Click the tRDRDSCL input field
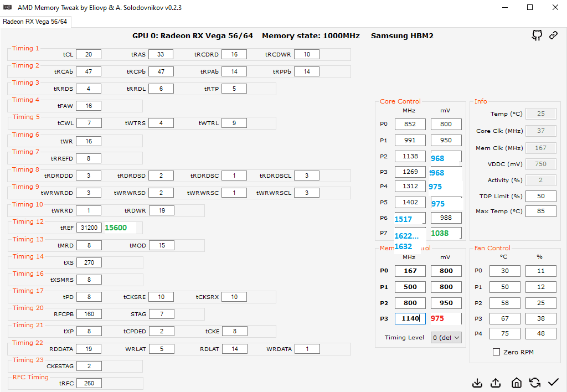567x392 pixels. [x=307, y=176]
